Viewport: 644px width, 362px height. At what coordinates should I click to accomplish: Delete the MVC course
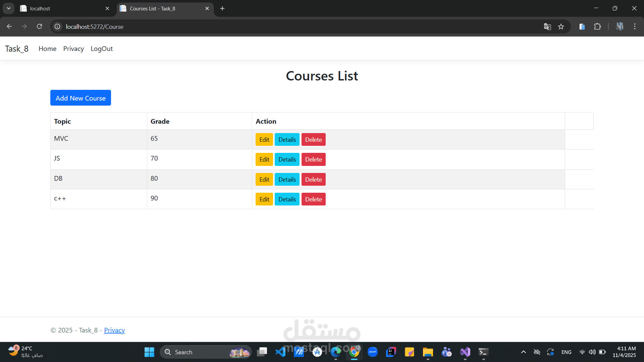[313, 140]
